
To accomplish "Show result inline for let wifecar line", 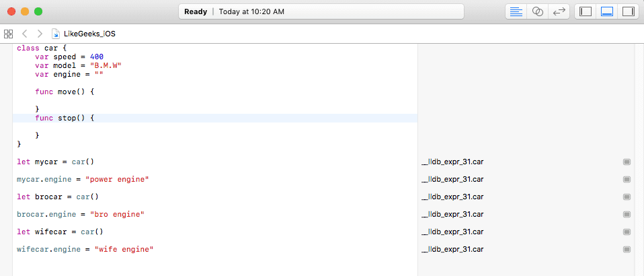I will (627, 232).
